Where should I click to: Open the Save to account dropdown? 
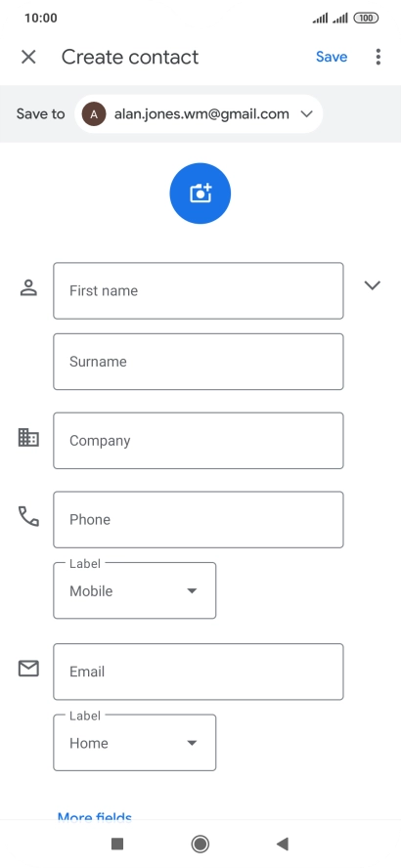(x=199, y=114)
